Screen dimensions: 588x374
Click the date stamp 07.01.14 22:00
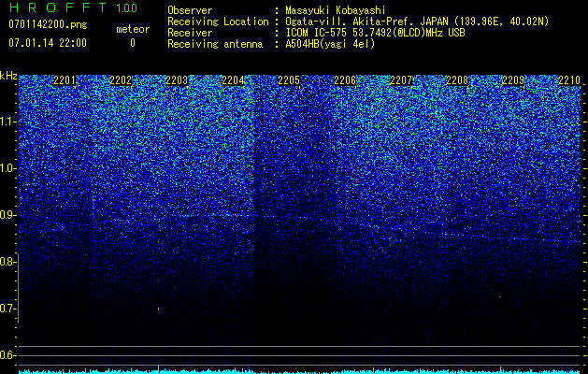pyautogui.click(x=48, y=43)
